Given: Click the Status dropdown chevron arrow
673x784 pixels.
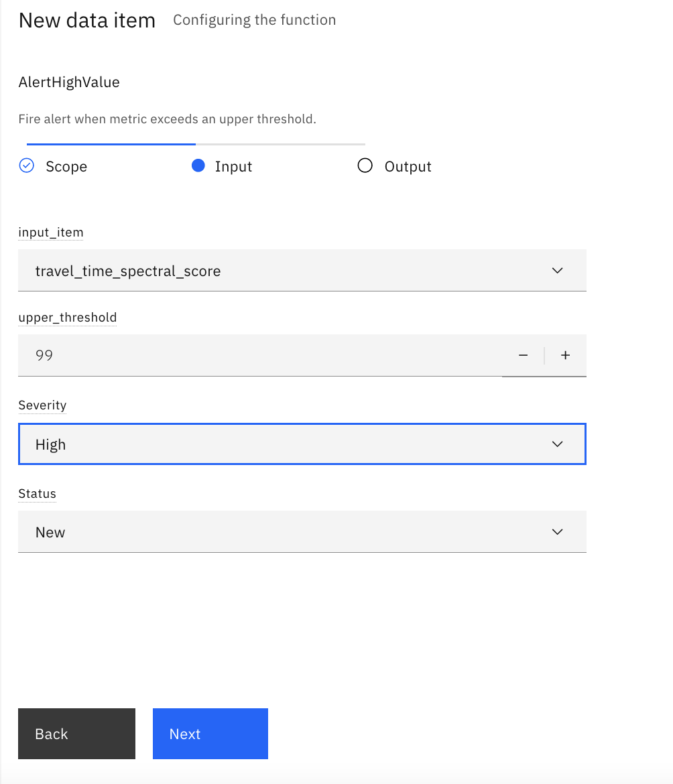Looking at the screenshot, I should point(558,532).
